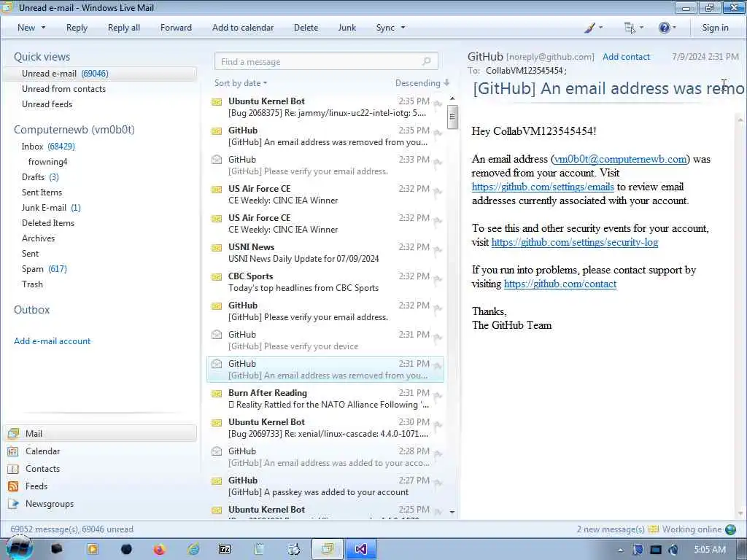Click the Add contact link
This screenshot has height=560, width=747.
click(626, 57)
